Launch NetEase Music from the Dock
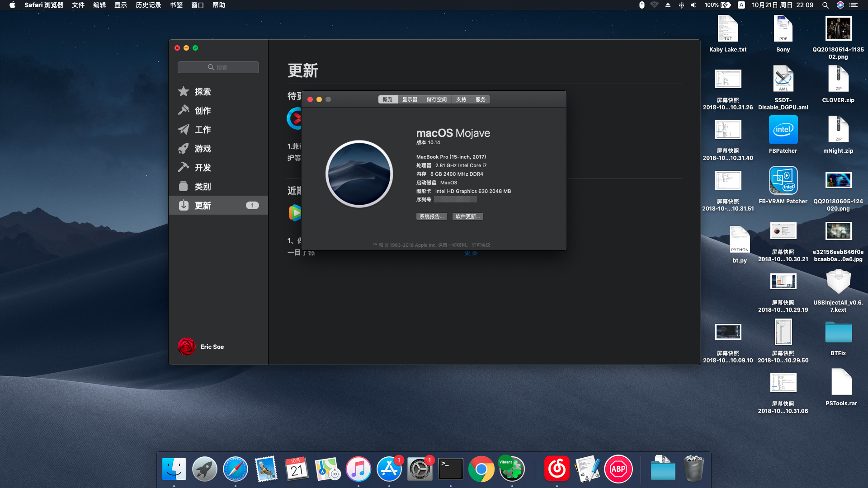 [557, 469]
